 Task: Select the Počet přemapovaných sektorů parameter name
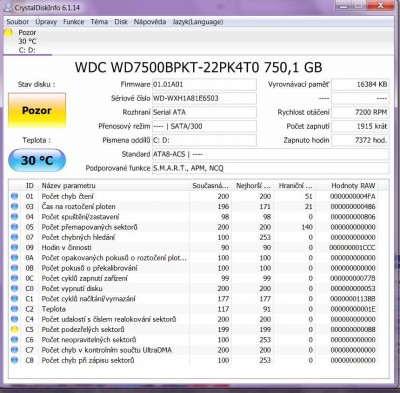point(89,227)
